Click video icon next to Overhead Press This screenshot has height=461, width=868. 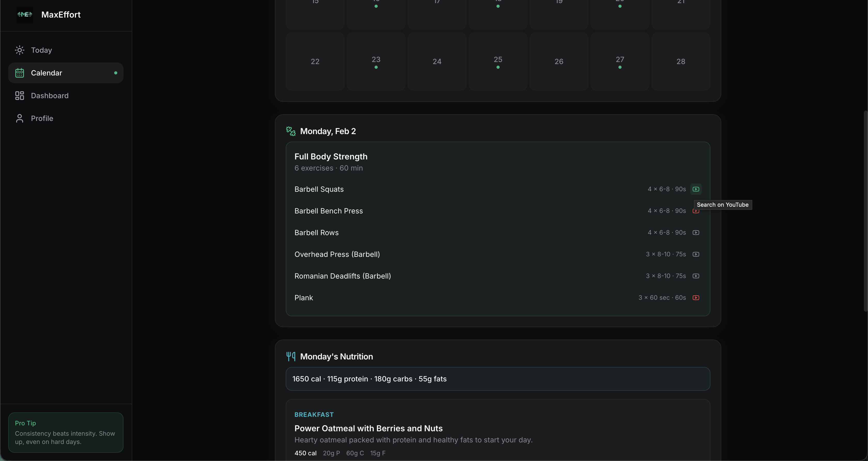point(696,255)
